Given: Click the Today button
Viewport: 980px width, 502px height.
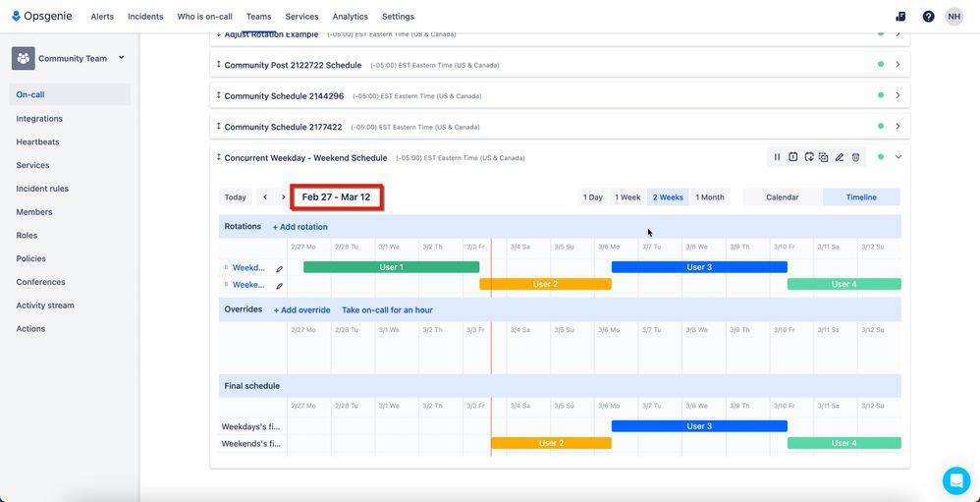Looking at the screenshot, I should pyautogui.click(x=235, y=196).
